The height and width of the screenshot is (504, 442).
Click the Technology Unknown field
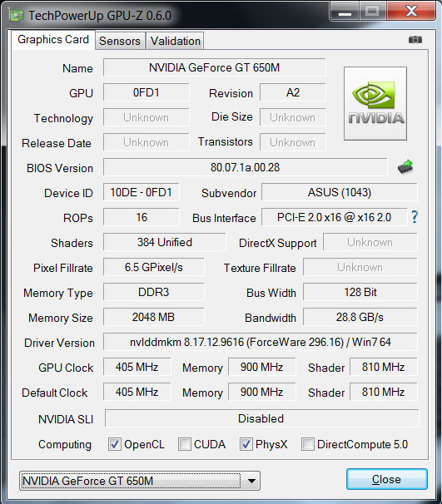coord(146,117)
